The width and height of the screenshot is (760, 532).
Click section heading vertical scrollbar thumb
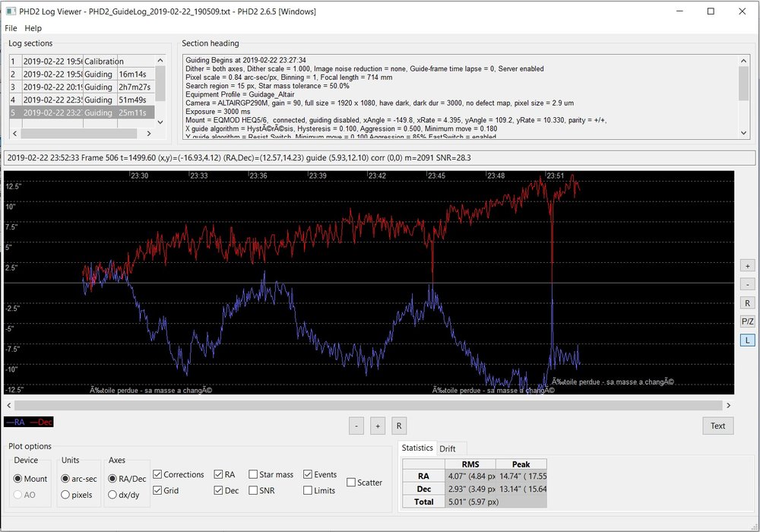[x=744, y=84]
